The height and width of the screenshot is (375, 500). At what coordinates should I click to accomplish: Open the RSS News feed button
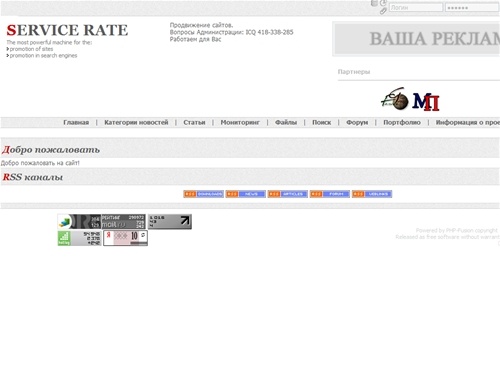click(x=246, y=194)
